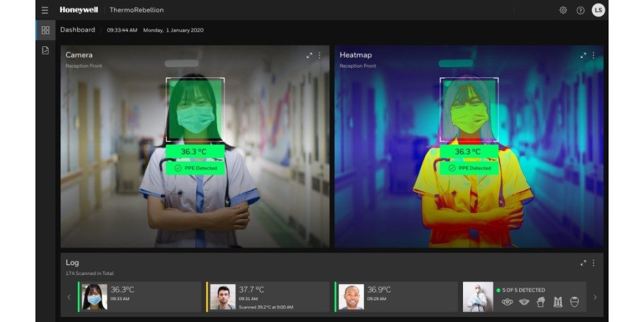
Task: Select the Dashboard grid icon in sidebar
Action: (x=45, y=30)
